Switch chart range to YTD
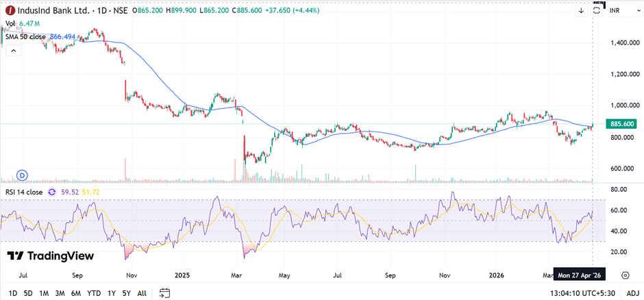644x300 pixels. tap(94, 293)
